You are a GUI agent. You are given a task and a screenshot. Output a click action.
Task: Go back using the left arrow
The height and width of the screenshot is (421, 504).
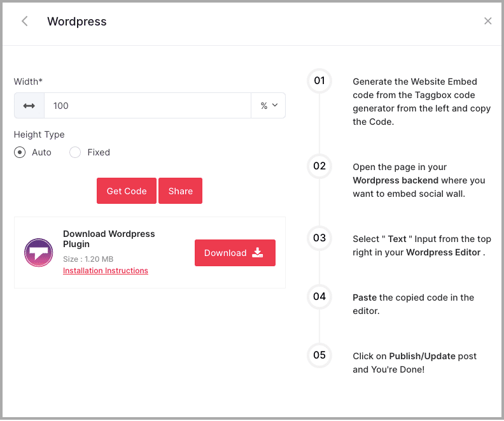[x=25, y=21]
